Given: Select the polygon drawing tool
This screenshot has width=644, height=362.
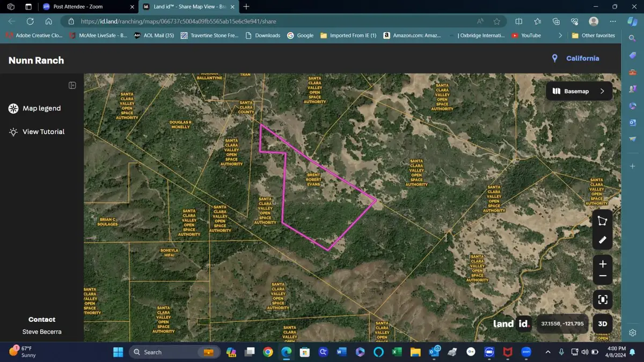Looking at the screenshot, I should tap(602, 220).
